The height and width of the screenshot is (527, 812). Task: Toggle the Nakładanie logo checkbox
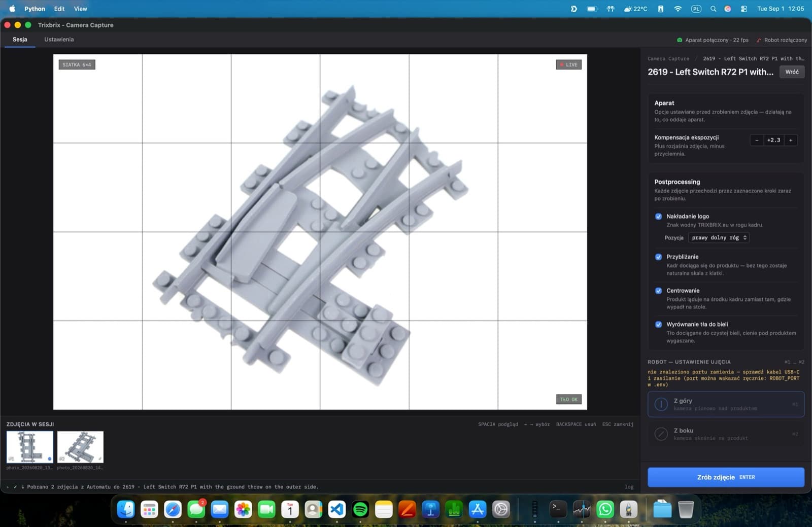coord(658,216)
